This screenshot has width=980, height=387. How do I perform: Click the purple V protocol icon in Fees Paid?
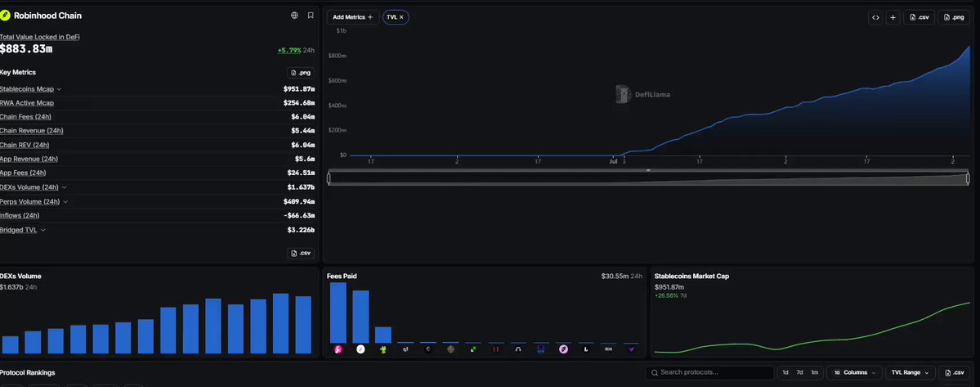coord(631,349)
